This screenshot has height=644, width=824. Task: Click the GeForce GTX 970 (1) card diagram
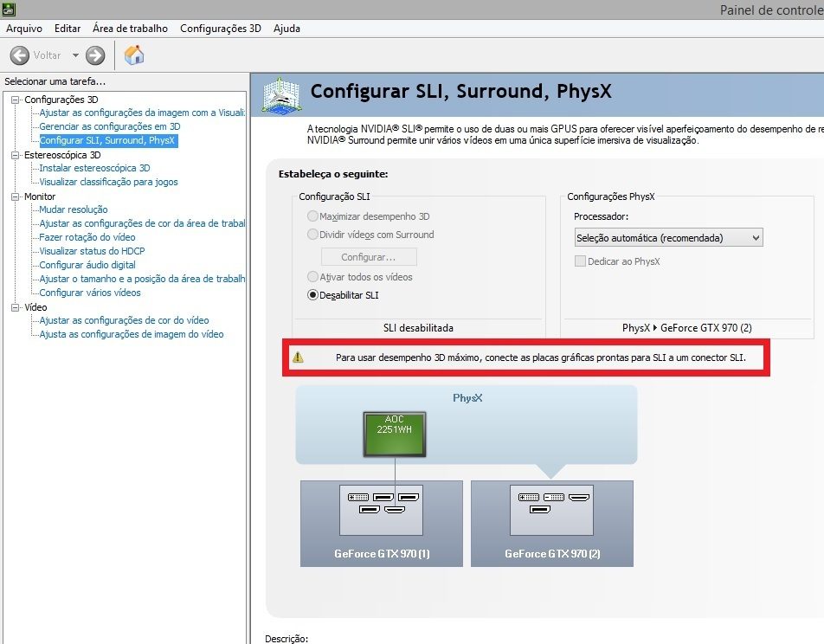click(x=382, y=524)
